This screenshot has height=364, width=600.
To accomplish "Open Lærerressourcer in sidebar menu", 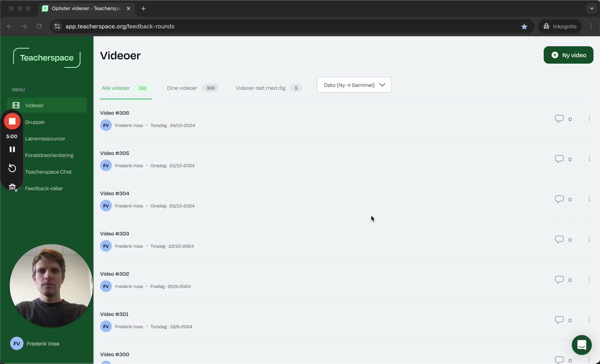I will click(x=45, y=139).
